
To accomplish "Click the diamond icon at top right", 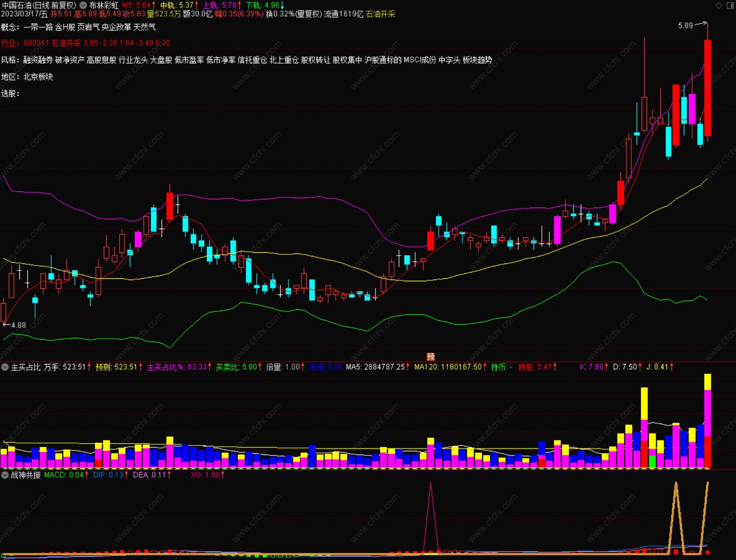I will pyautogui.click(x=719, y=5).
